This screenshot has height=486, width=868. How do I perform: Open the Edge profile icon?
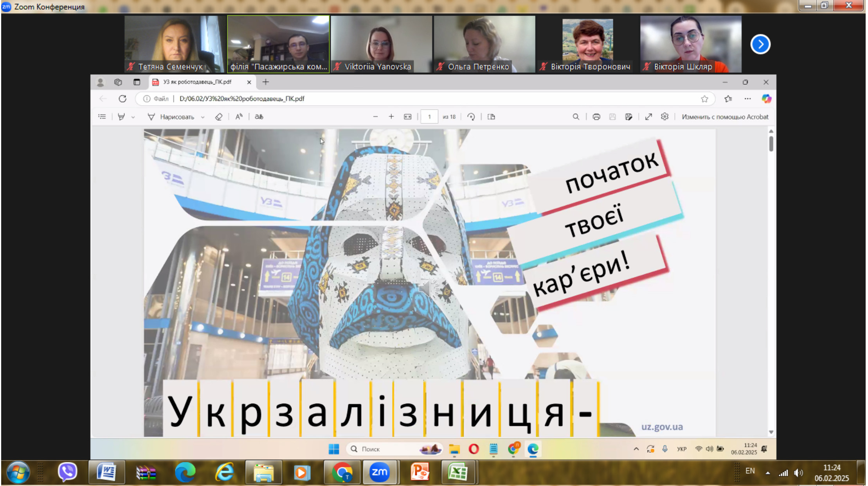pyautogui.click(x=100, y=82)
